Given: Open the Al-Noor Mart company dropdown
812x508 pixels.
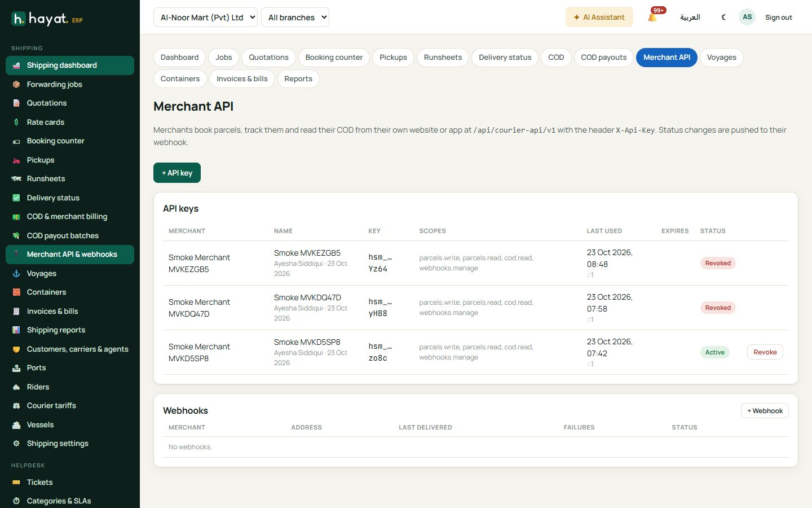Looking at the screenshot, I should (x=205, y=17).
